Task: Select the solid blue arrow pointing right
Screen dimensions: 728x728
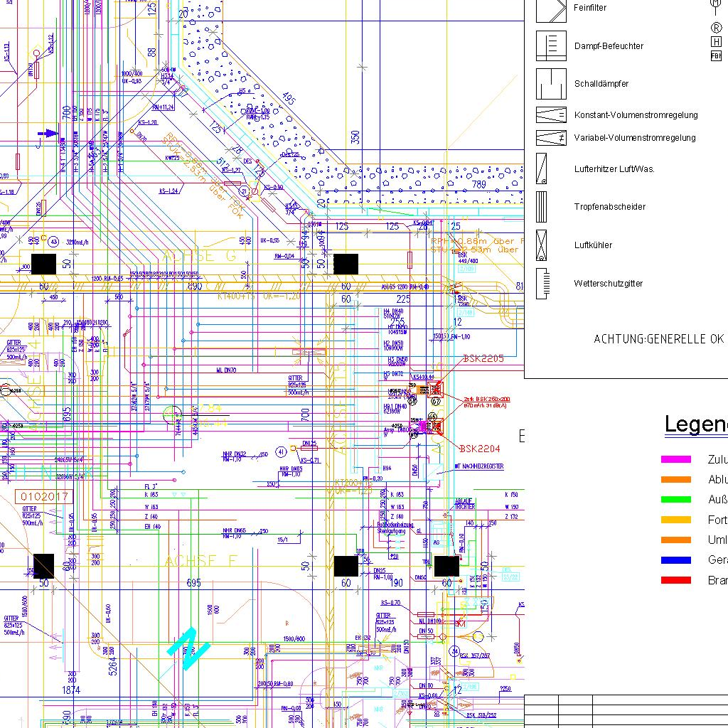Action: pyautogui.click(x=47, y=133)
